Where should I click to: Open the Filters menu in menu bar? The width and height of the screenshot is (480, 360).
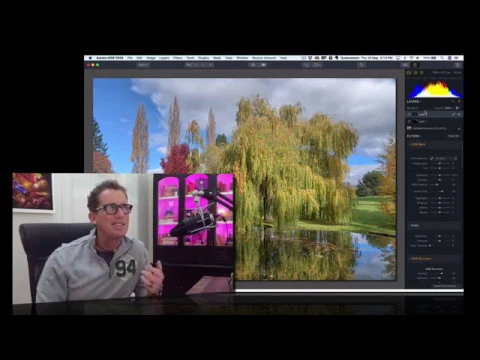pyautogui.click(x=178, y=58)
